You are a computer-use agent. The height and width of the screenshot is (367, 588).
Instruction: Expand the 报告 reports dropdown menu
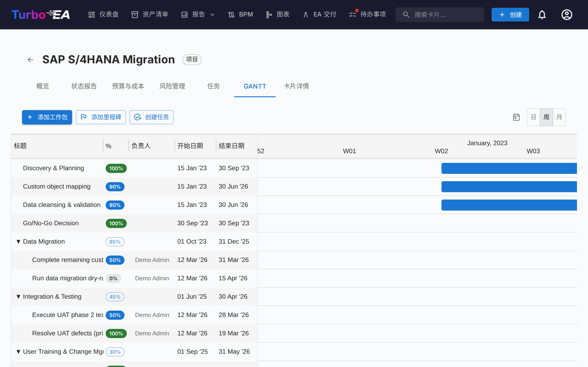[198, 14]
